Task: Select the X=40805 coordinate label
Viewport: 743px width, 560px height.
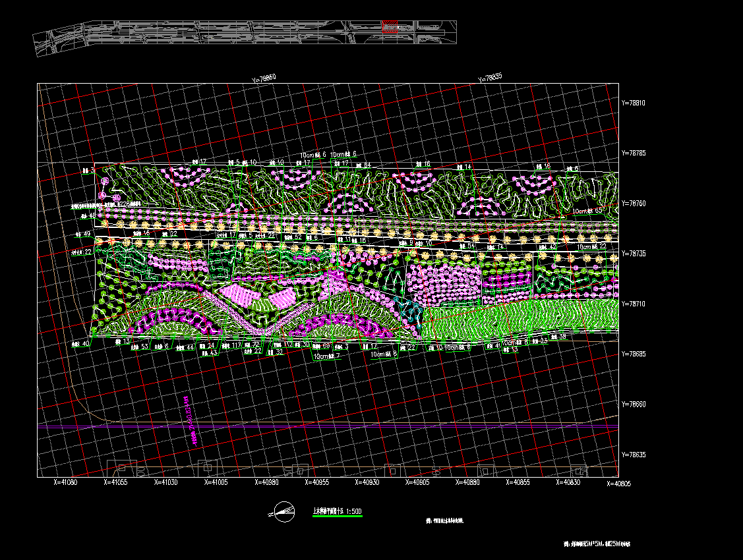Action: coord(619,484)
